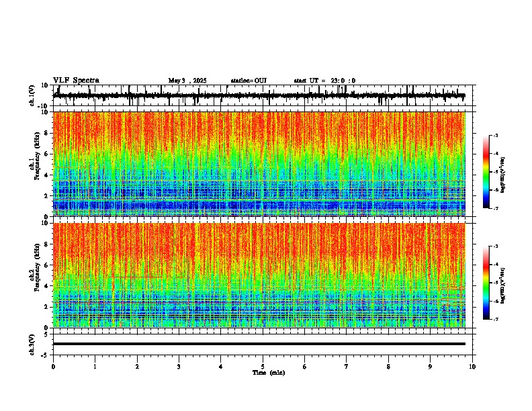The height and width of the screenshot is (411, 532).
Task: Click time axis tick label "2"
Action: coord(137,367)
